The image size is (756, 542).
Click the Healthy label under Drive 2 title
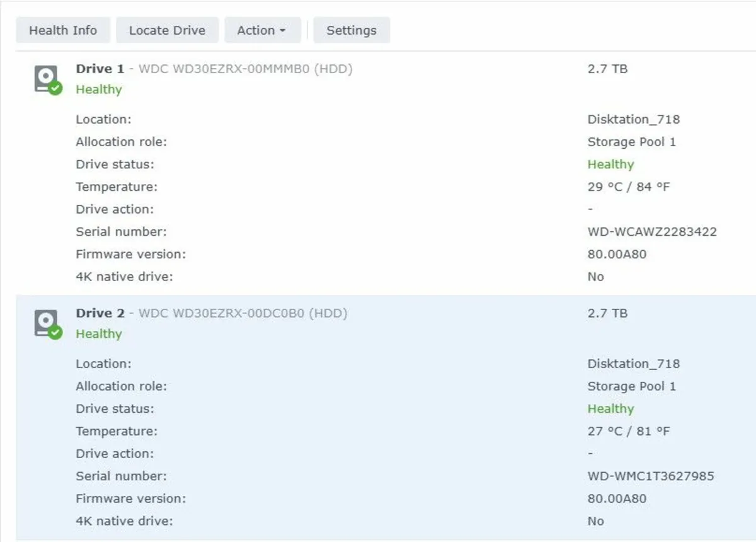click(99, 334)
